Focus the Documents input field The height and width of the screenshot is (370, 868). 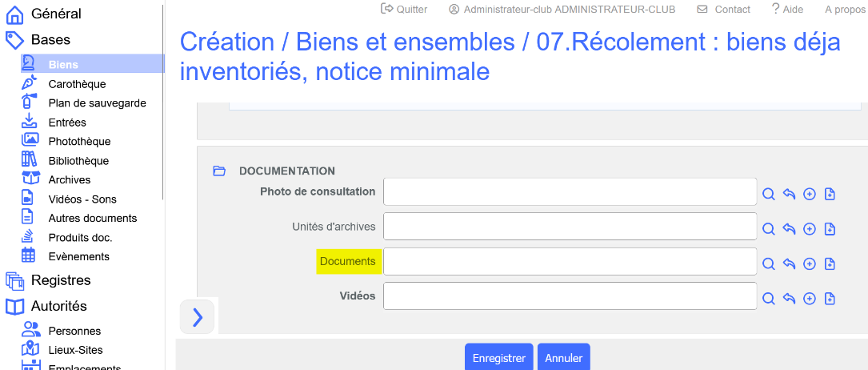[570, 261]
